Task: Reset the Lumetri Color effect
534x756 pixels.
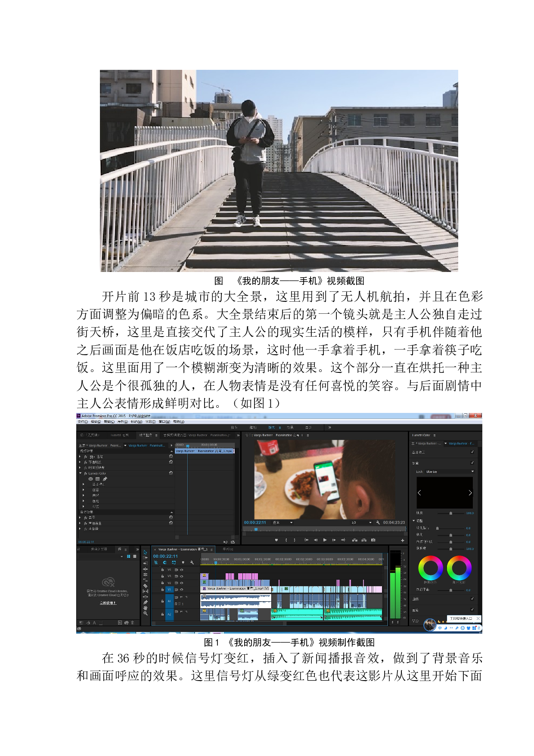Action: click(171, 473)
